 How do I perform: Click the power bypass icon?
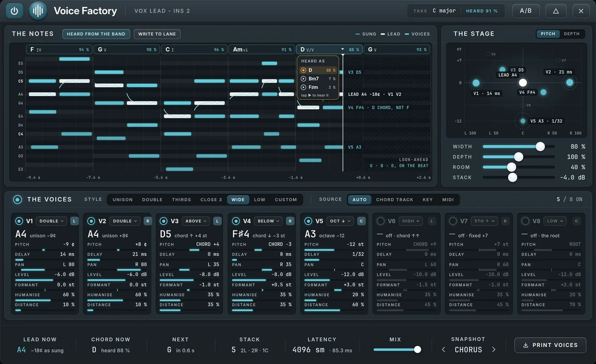click(x=14, y=11)
